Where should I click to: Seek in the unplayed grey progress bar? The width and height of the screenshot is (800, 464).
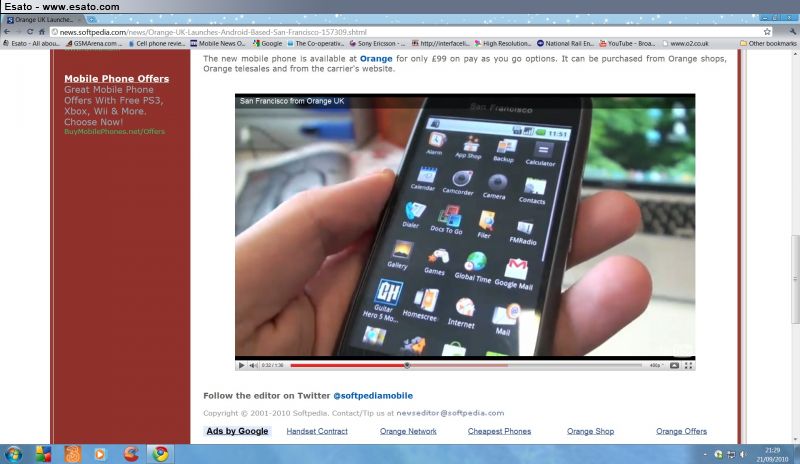[x=574, y=365]
